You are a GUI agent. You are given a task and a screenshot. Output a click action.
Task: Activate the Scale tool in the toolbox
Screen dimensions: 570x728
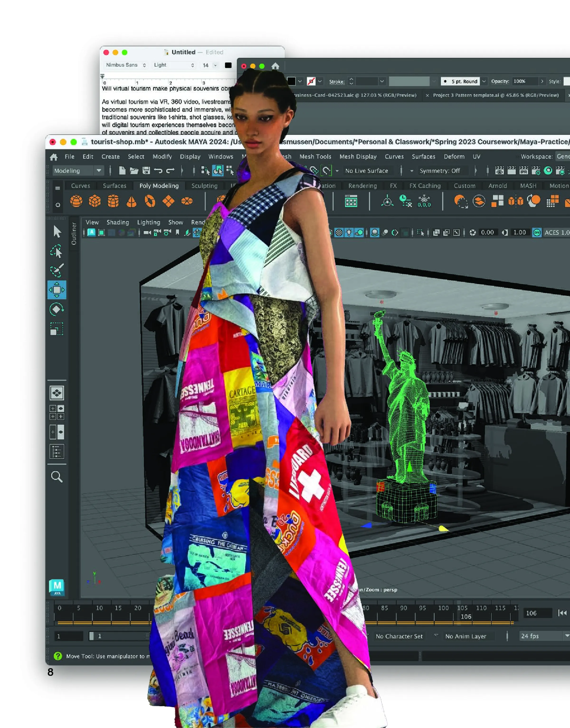pyautogui.click(x=56, y=329)
